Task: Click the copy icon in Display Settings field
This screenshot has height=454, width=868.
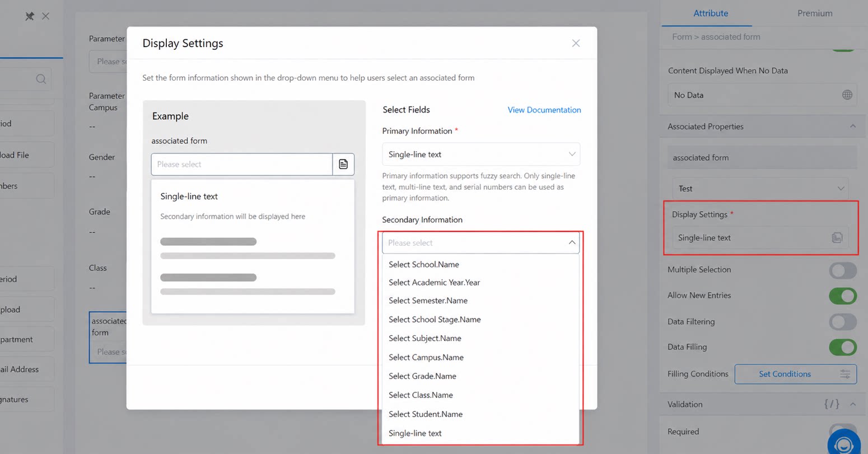Action: click(x=837, y=238)
